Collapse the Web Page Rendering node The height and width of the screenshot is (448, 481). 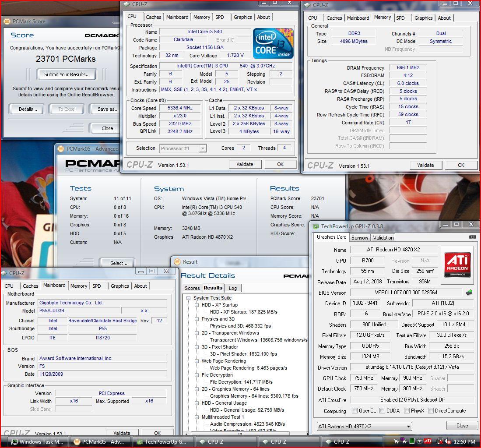click(x=197, y=361)
